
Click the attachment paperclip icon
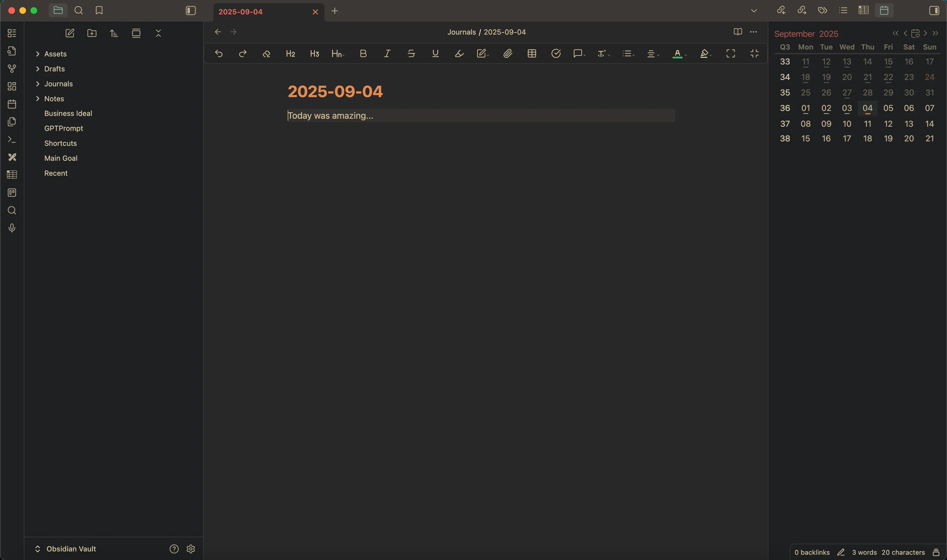508,54
